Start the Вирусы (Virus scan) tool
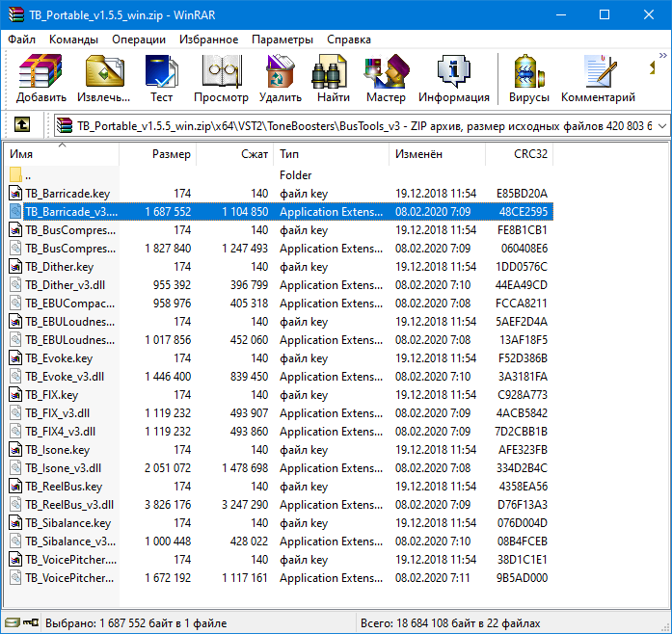 529,70
